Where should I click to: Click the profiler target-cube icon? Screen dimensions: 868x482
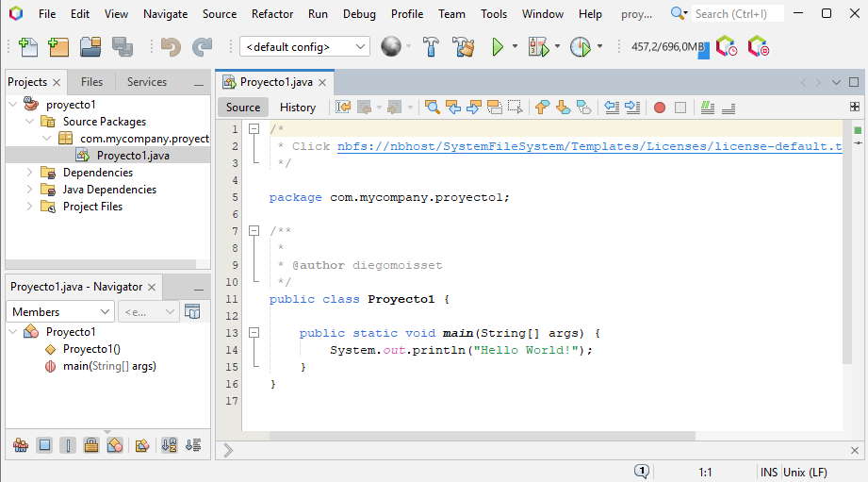coord(759,46)
